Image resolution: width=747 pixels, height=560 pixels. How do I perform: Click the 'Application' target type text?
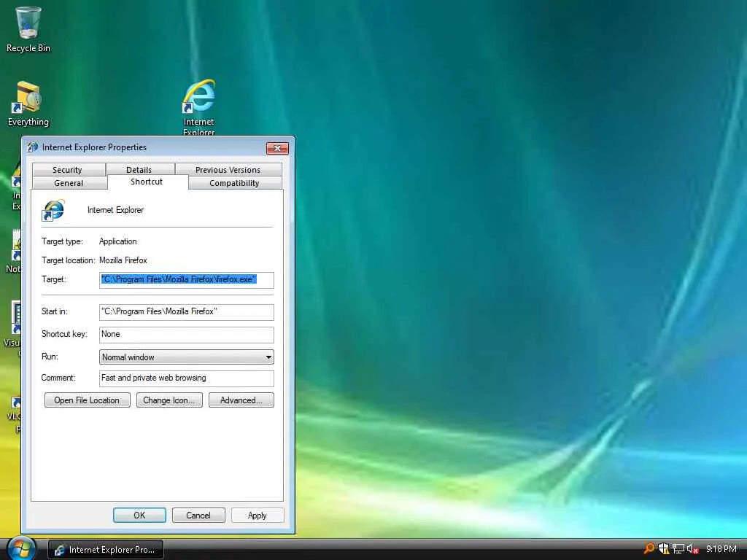[x=117, y=241]
